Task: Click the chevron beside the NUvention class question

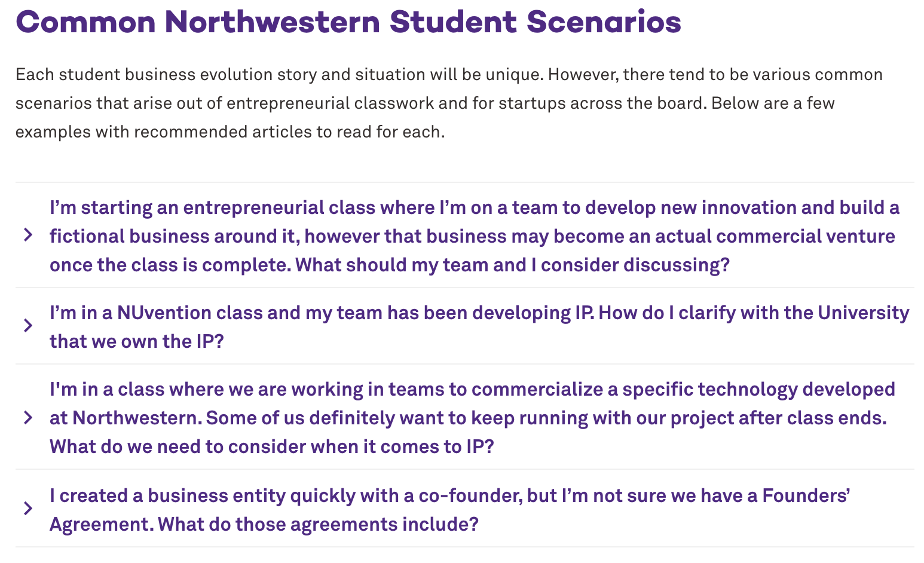Action: (x=27, y=326)
